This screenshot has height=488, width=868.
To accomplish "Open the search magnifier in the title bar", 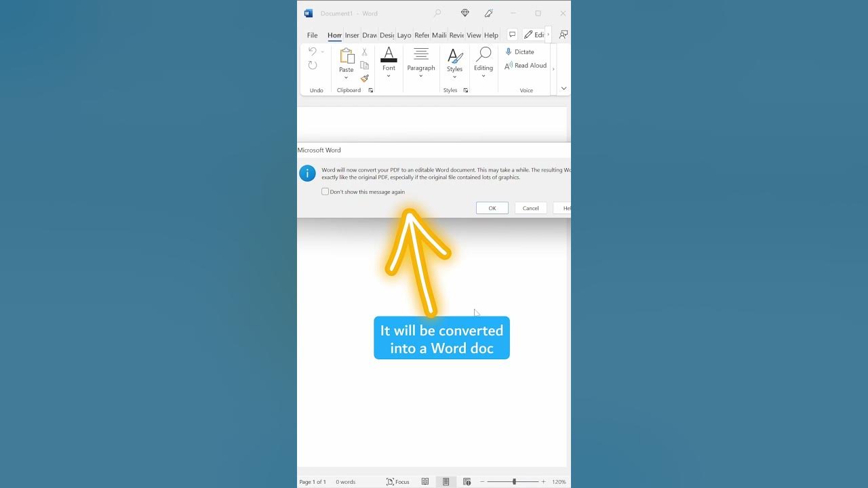I will click(x=437, y=14).
